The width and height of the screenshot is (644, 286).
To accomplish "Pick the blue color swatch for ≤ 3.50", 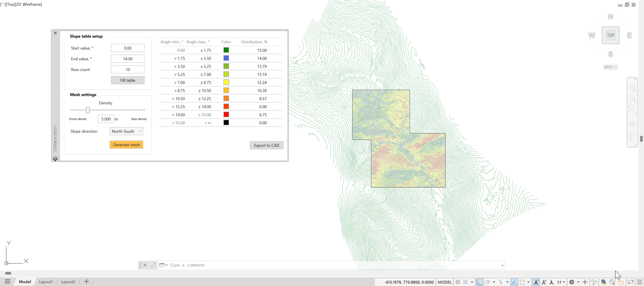I will [226, 58].
